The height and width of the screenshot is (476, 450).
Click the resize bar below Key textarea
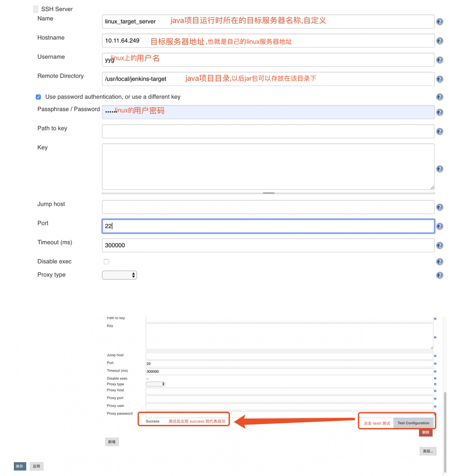[x=268, y=193]
